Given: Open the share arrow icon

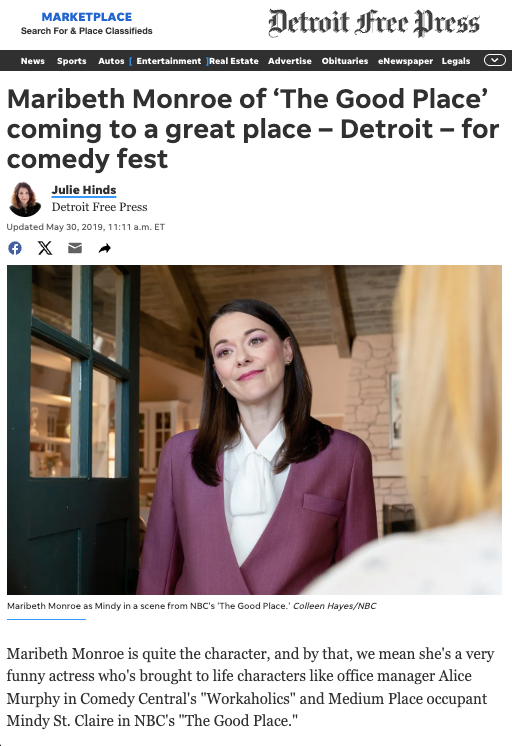Looking at the screenshot, I should click(105, 248).
